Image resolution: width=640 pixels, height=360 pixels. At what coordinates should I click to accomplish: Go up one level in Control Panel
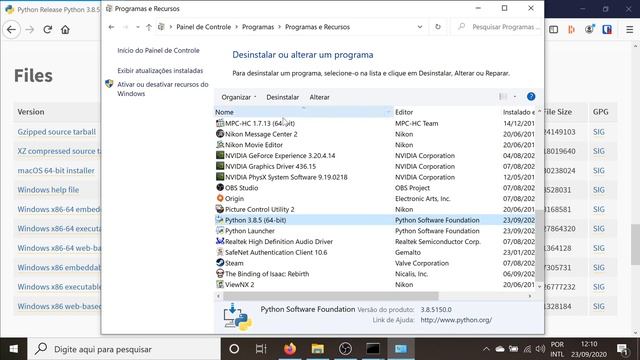(x=149, y=27)
